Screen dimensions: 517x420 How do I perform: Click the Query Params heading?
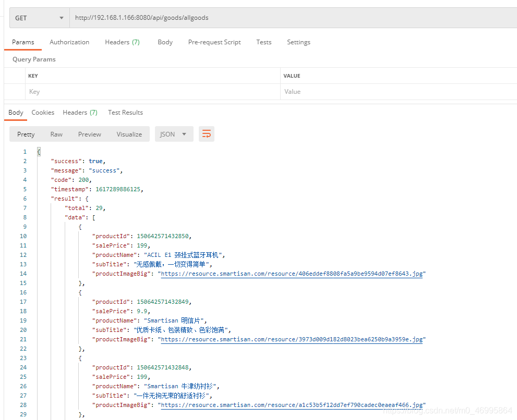[x=34, y=59]
